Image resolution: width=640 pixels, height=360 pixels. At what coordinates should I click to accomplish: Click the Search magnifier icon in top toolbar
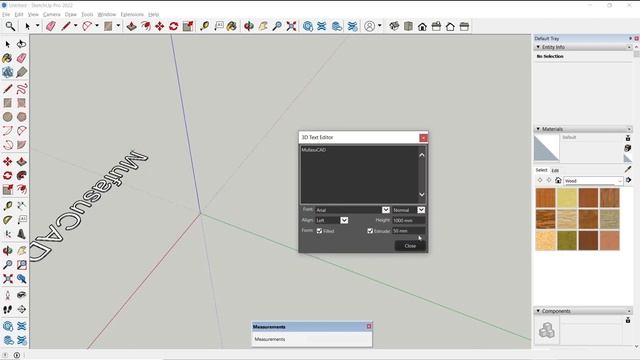coord(10,27)
